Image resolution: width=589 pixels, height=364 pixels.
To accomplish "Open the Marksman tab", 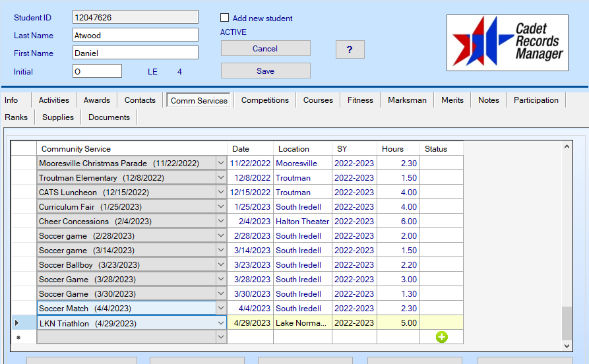I will 407,100.
